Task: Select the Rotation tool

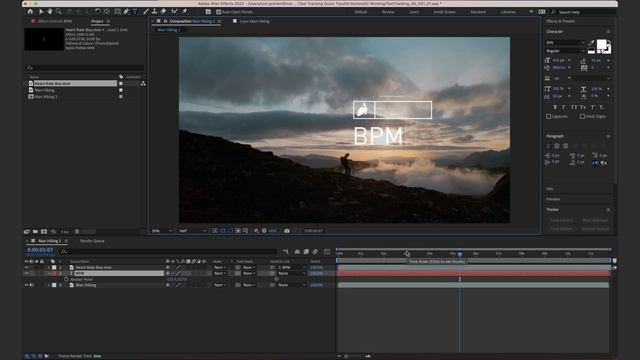Action: [98, 12]
